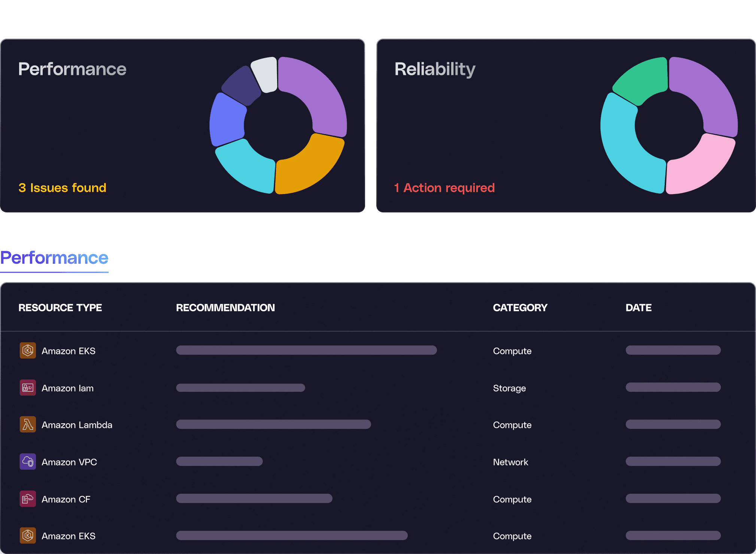Screen dimensions: 756x554
Task: Sort by the Resource Type column header
Action: tap(60, 308)
